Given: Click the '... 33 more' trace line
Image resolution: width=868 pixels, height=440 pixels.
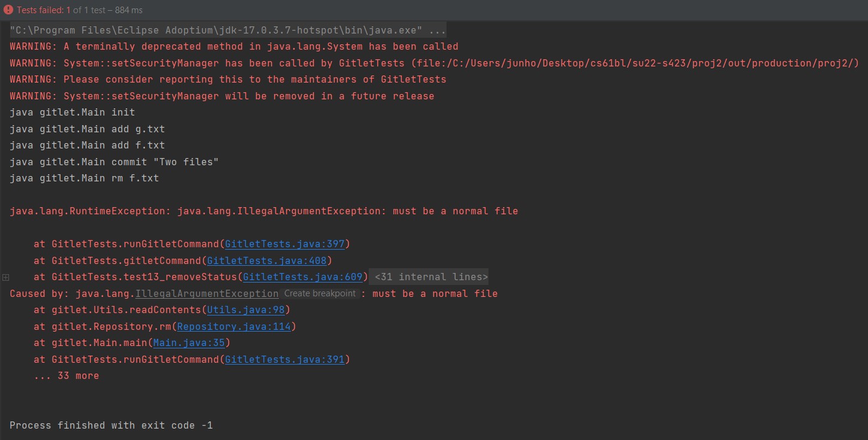Looking at the screenshot, I should click(66, 376).
